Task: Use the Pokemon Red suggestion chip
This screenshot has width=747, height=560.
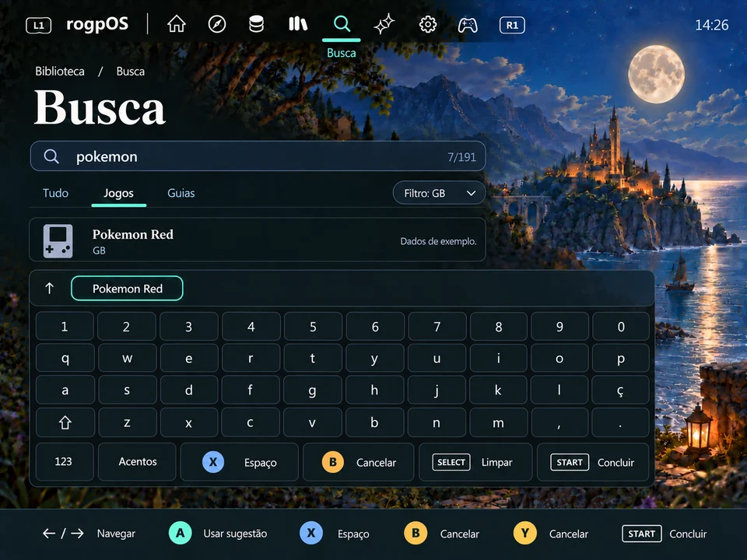Action: click(x=127, y=289)
